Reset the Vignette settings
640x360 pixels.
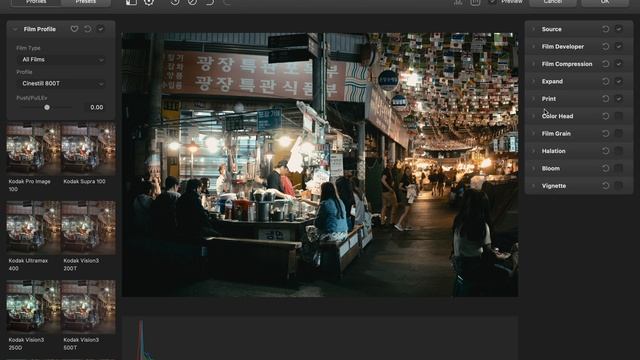click(x=605, y=186)
